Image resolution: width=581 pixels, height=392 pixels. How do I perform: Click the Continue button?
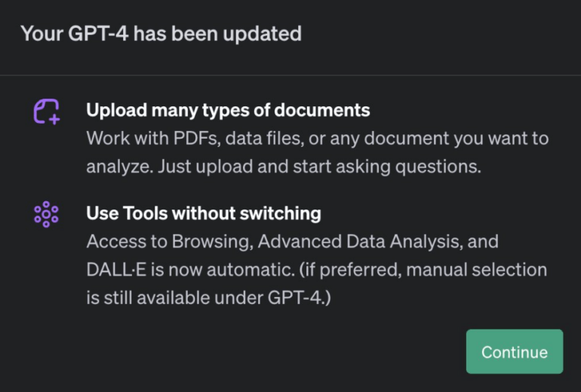[x=515, y=352]
